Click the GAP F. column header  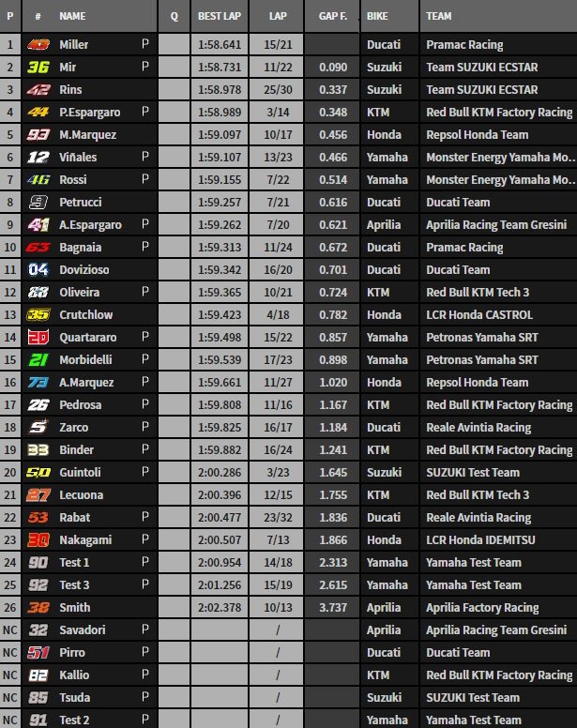tap(331, 16)
